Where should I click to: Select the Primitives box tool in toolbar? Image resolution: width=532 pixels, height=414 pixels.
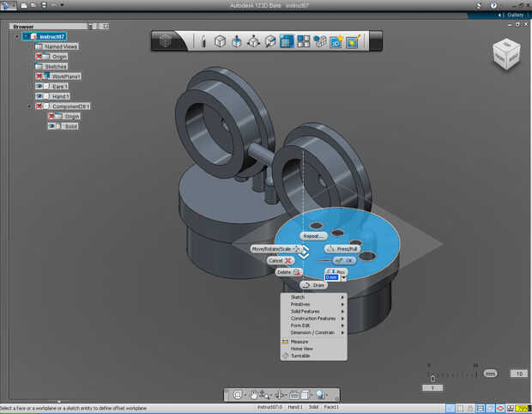click(220, 41)
